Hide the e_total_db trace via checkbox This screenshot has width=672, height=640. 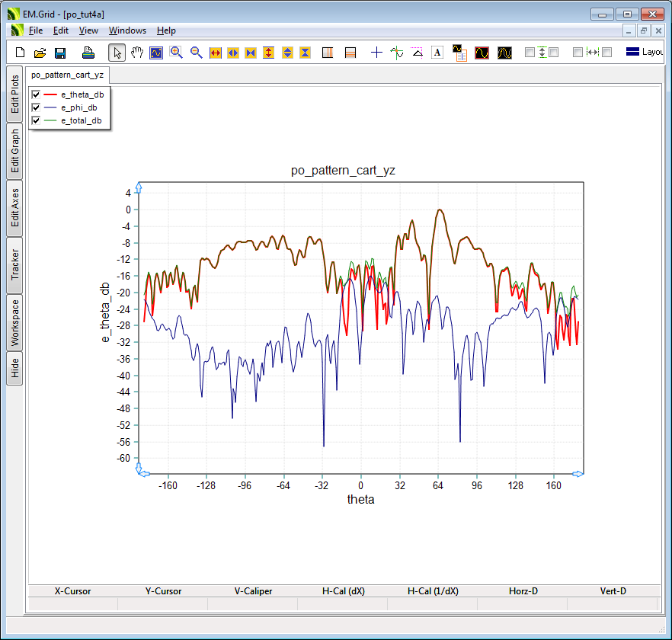36,120
